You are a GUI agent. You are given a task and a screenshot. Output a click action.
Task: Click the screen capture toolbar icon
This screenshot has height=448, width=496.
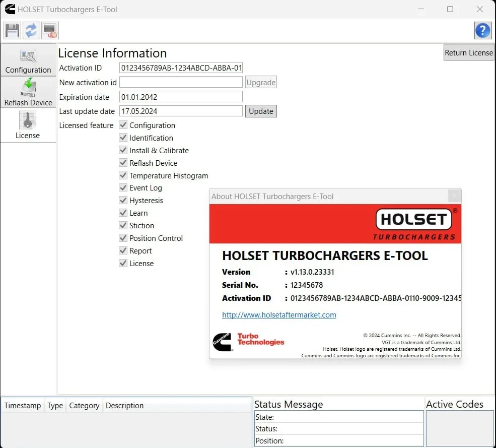50,30
